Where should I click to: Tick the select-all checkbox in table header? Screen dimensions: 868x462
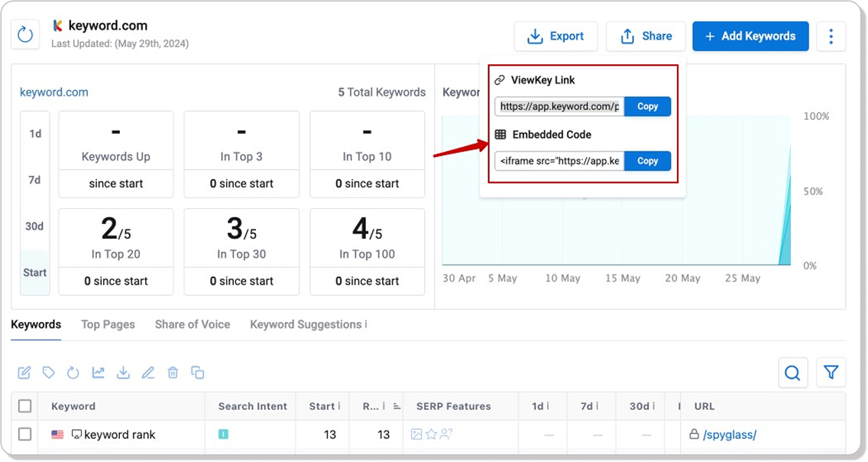pos(25,406)
